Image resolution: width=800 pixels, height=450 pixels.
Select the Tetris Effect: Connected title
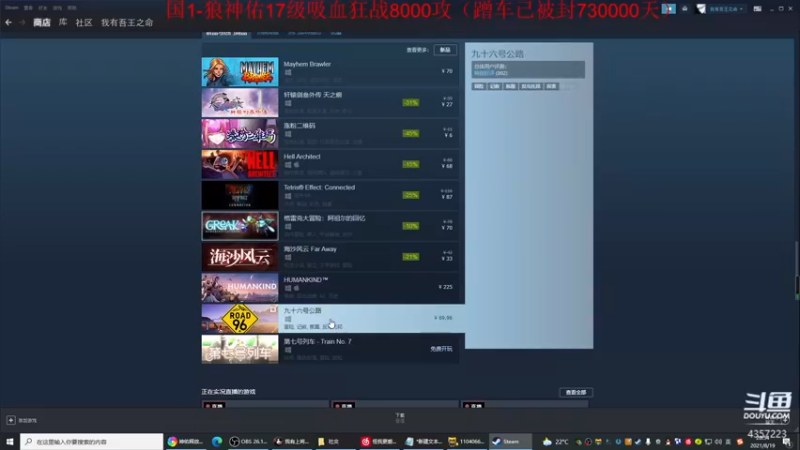pyautogui.click(x=319, y=187)
